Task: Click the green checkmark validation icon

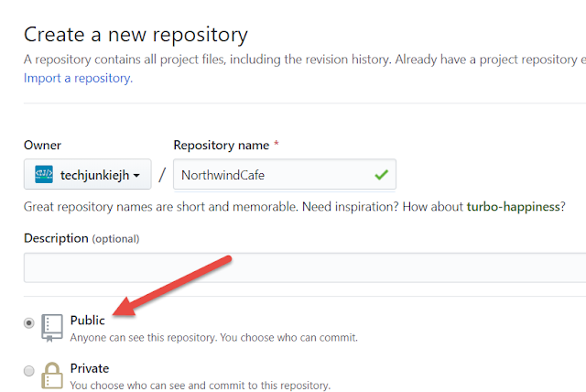Action: (x=382, y=173)
